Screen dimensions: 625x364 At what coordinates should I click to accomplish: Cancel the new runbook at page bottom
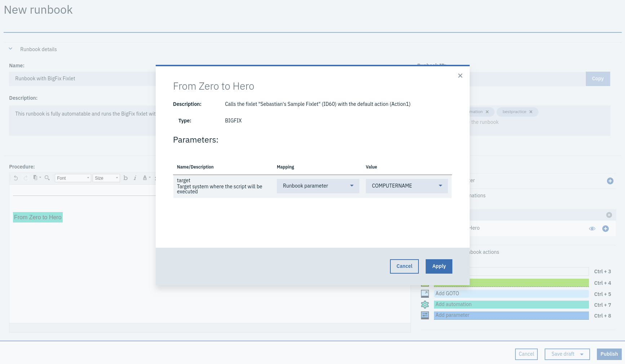coord(526,354)
